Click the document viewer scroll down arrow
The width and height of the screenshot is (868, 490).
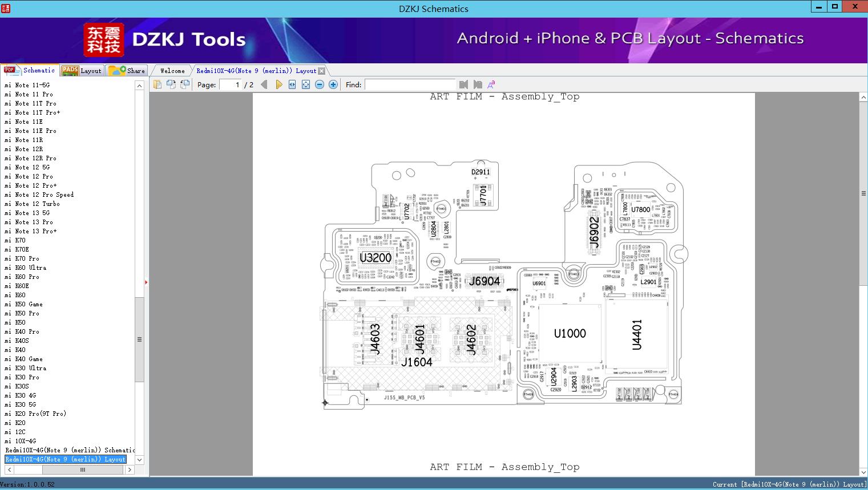(x=863, y=472)
